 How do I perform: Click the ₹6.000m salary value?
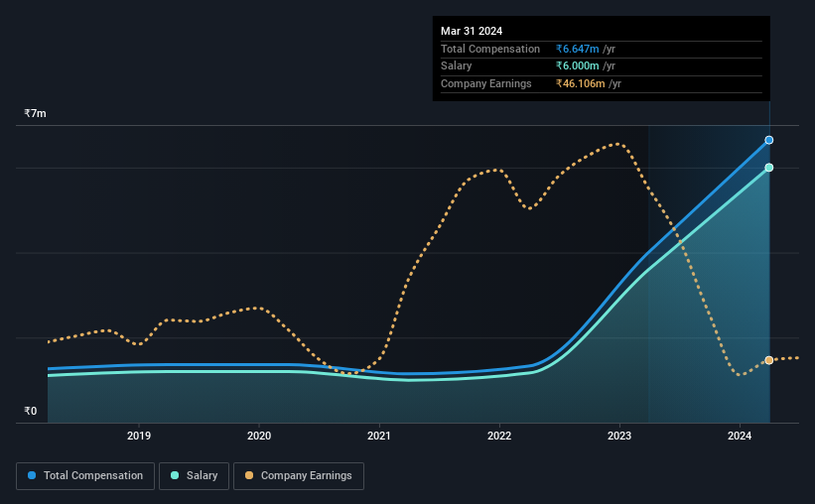pyautogui.click(x=577, y=66)
